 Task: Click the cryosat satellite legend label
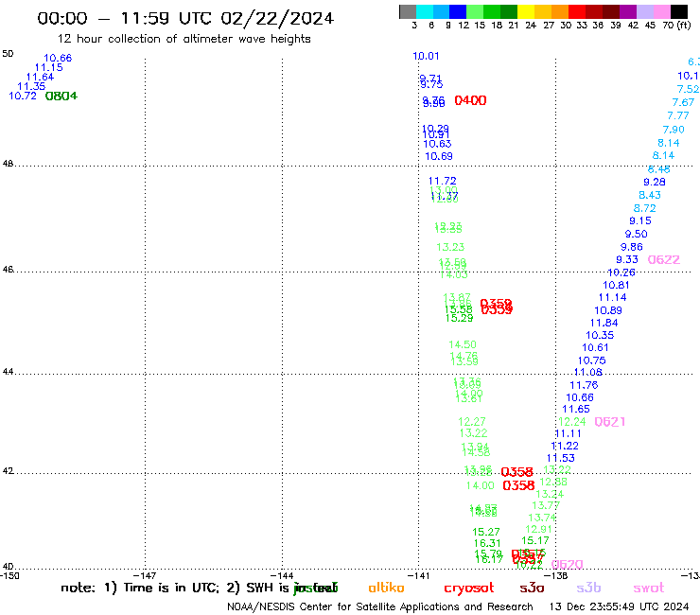(469, 589)
